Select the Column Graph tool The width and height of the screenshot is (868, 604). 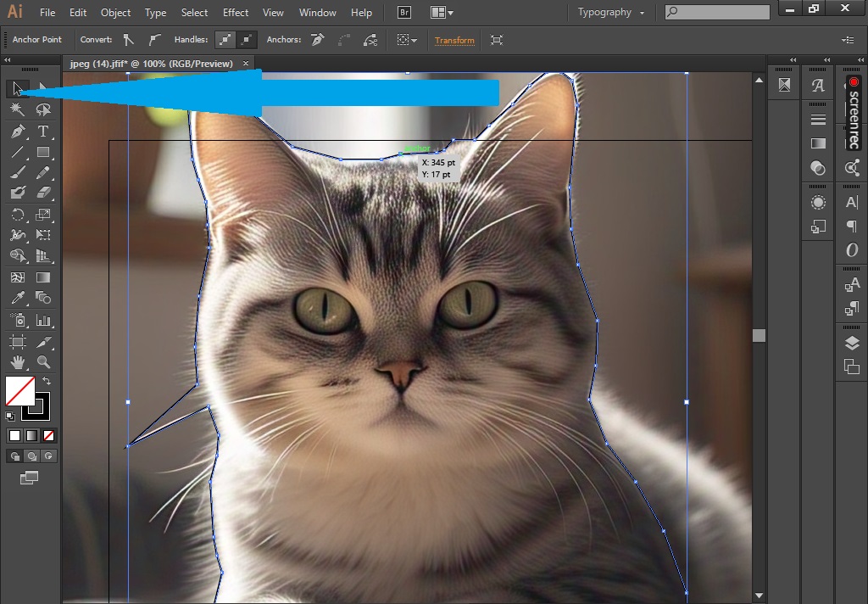point(43,320)
